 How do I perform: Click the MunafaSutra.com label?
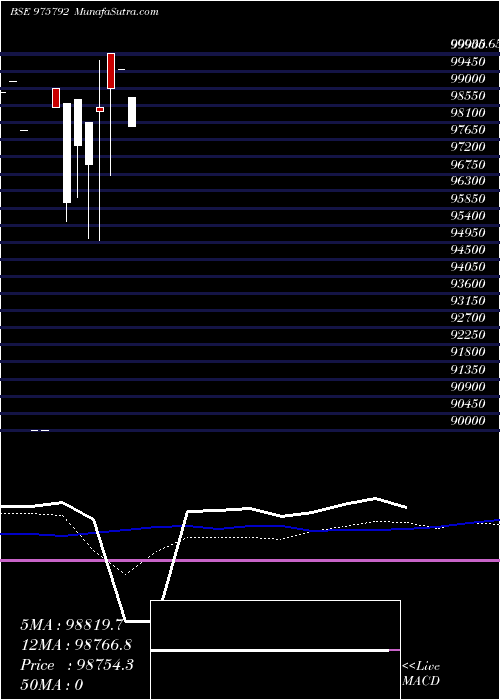tap(116, 12)
